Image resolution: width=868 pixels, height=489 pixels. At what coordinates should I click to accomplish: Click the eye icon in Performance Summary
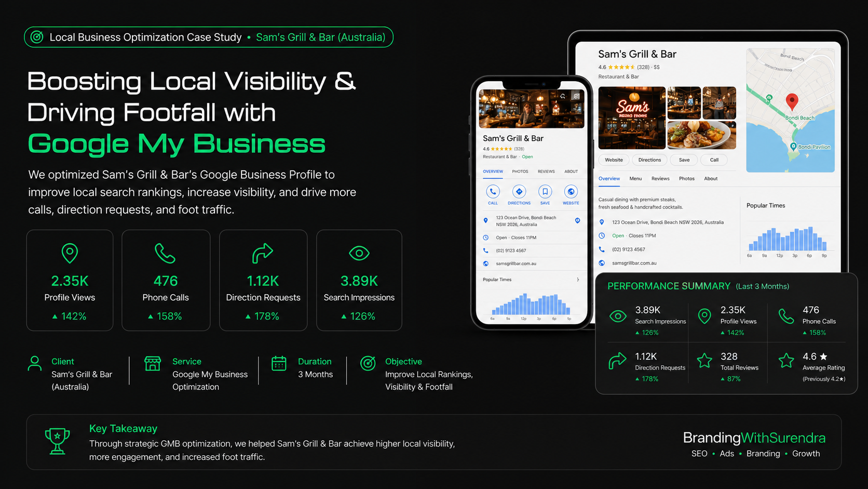pyautogui.click(x=618, y=316)
